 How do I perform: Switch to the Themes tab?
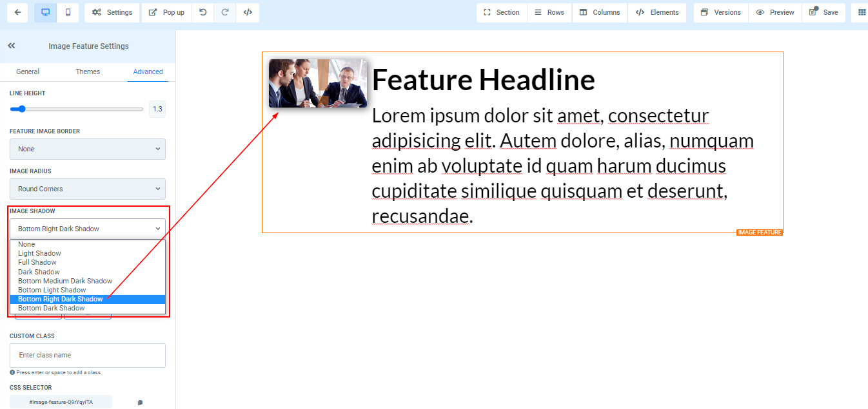pos(88,71)
